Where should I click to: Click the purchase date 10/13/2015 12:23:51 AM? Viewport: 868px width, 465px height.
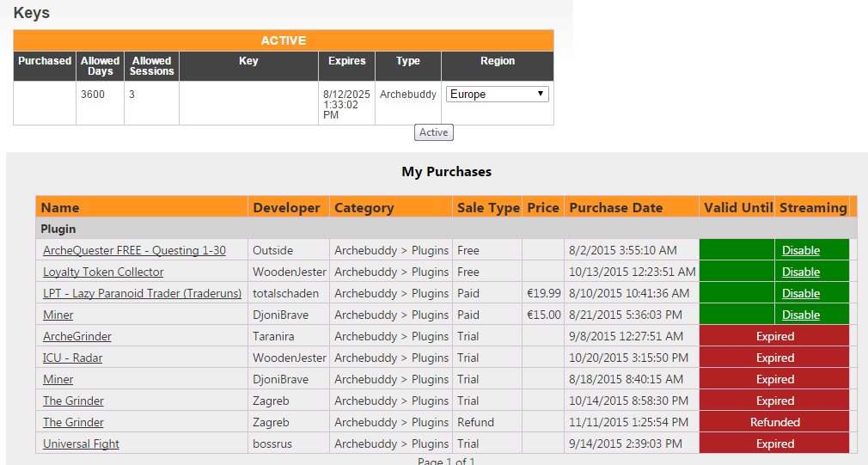click(x=633, y=272)
